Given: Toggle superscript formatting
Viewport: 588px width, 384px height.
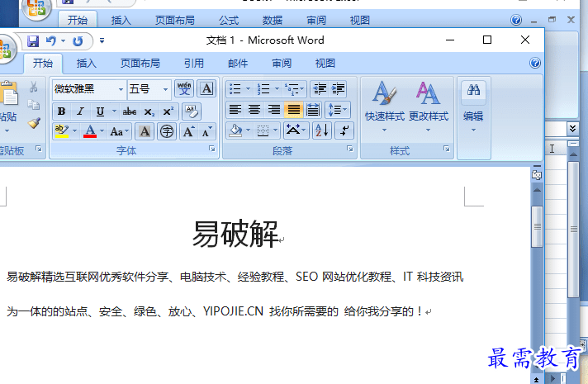Looking at the screenshot, I should [168, 111].
